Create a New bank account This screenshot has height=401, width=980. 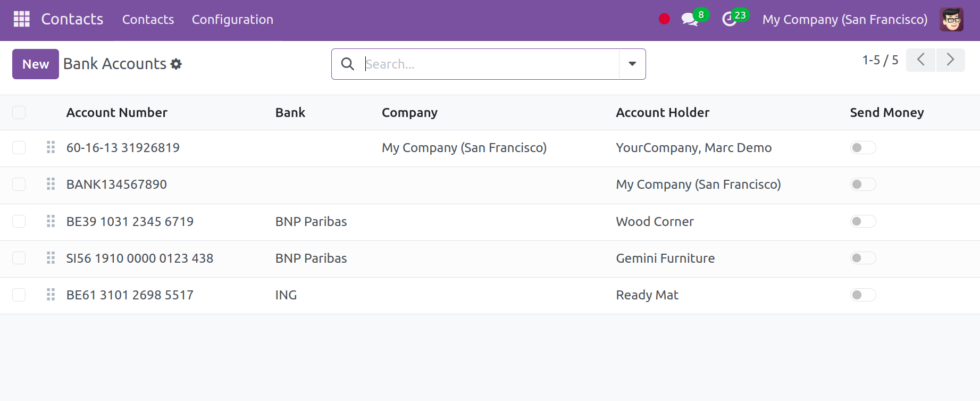click(36, 64)
